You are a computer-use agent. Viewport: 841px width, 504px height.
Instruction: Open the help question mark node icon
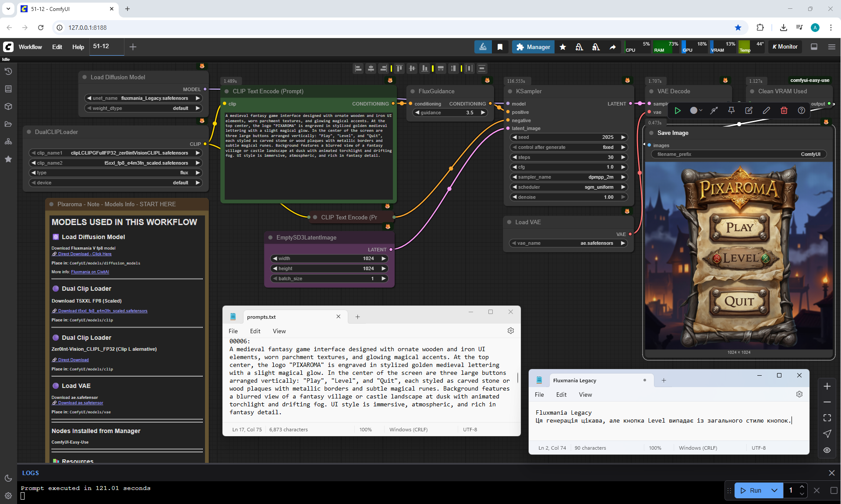(801, 110)
